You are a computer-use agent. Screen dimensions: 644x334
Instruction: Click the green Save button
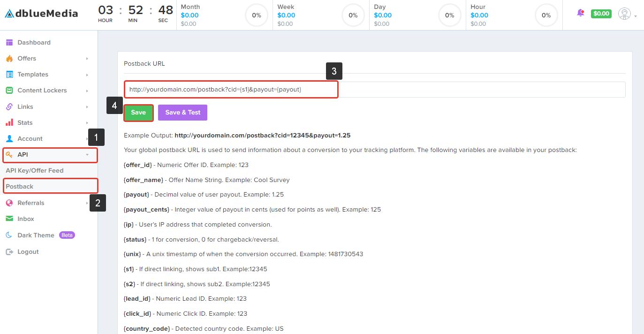[x=138, y=112]
